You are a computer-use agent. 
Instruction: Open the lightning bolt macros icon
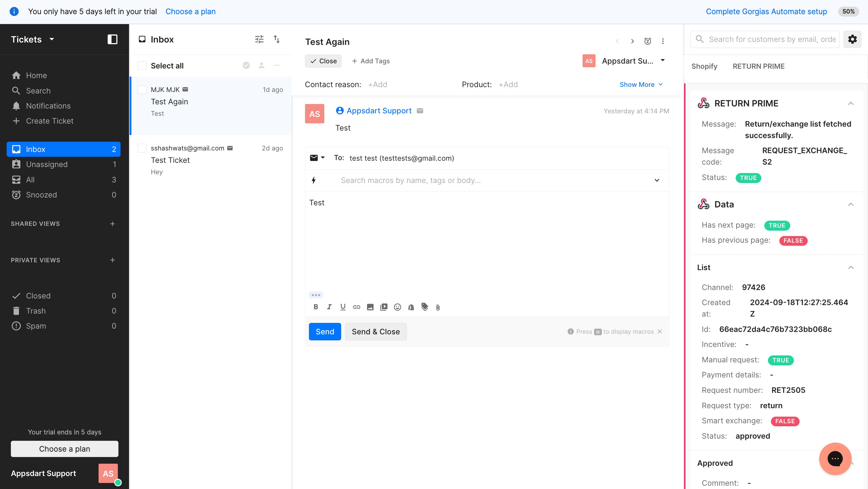314,180
